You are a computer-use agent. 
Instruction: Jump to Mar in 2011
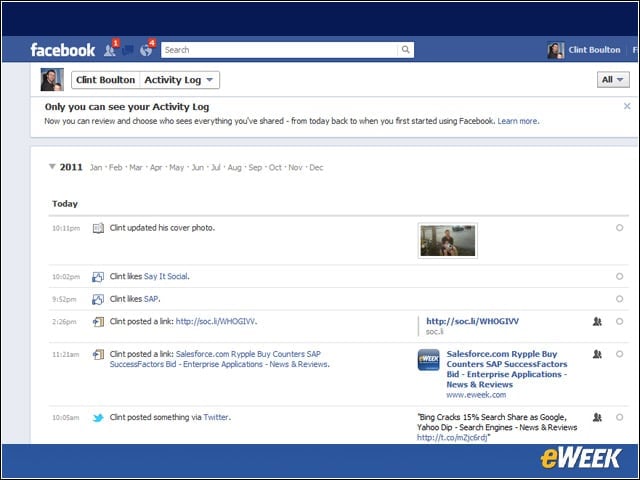[136, 167]
